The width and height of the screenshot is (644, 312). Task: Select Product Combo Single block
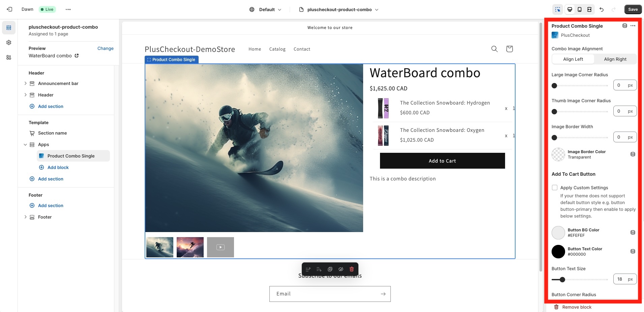(71, 156)
